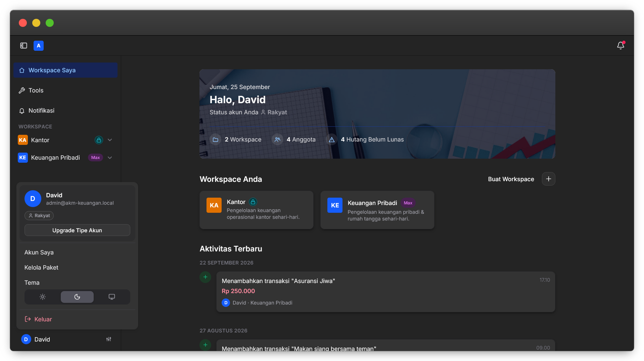The image size is (644, 361).
Task: Click the Max badge in sidebar Keuangan Pribadi
Action: pos(95,157)
